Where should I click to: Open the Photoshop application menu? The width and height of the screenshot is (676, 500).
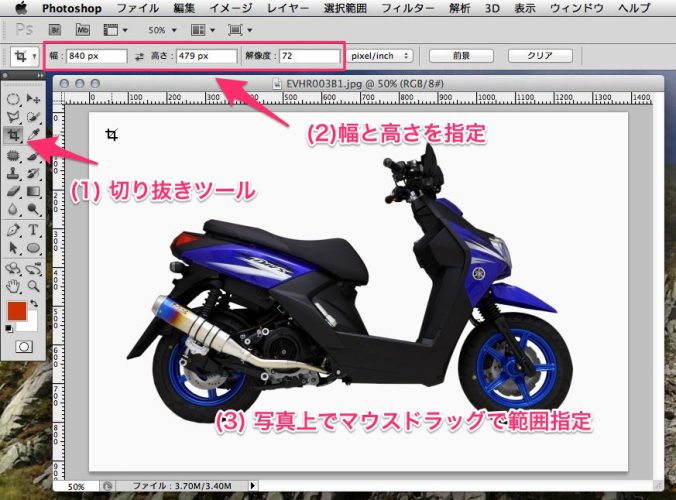[x=72, y=8]
